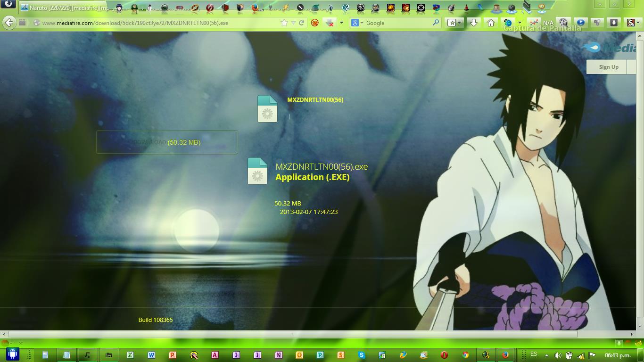Open the MXZDNRTLTN00(56).exe file link

321,166
